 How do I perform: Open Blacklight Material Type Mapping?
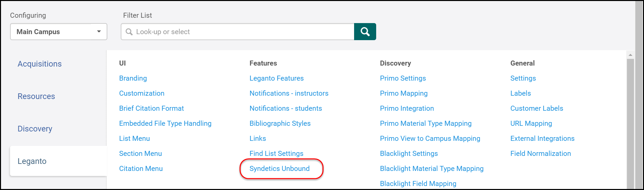[x=432, y=169]
